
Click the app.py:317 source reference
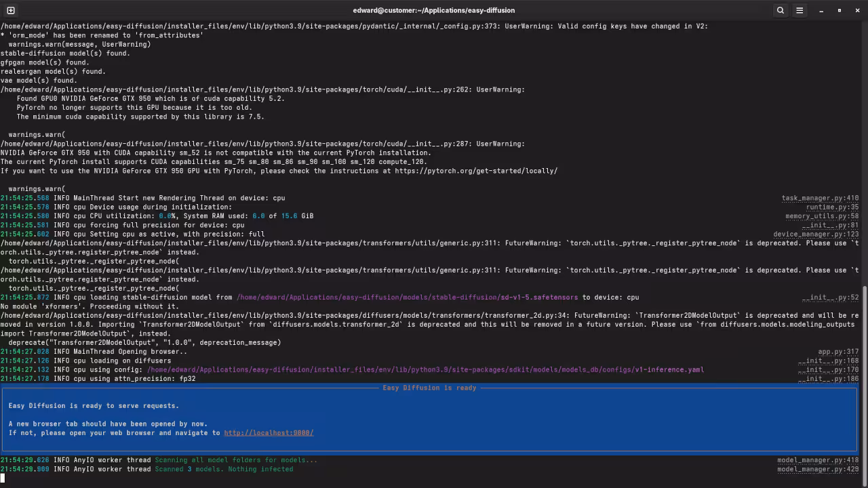pyautogui.click(x=838, y=352)
